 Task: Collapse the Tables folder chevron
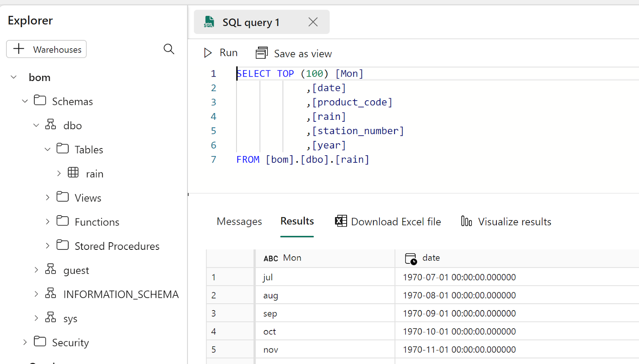tap(48, 149)
